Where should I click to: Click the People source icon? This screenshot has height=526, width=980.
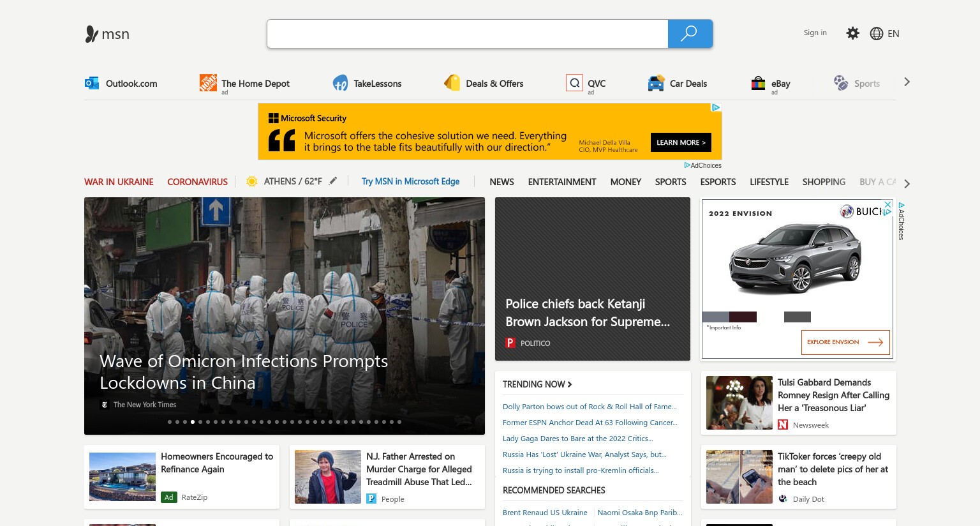(371, 499)
